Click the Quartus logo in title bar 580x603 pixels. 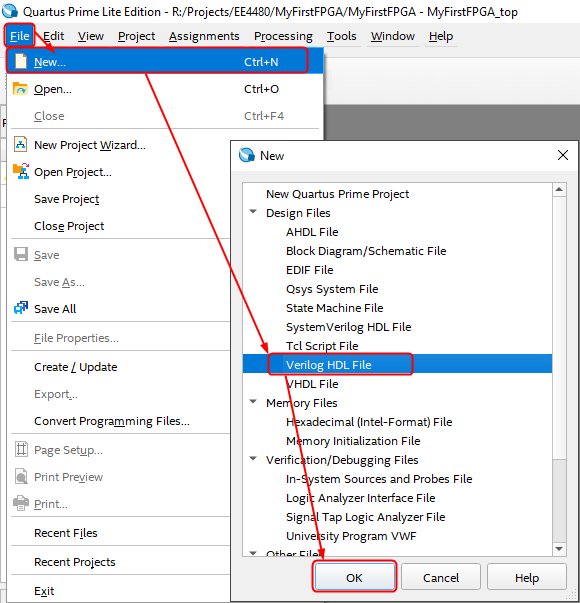(10, 11)
